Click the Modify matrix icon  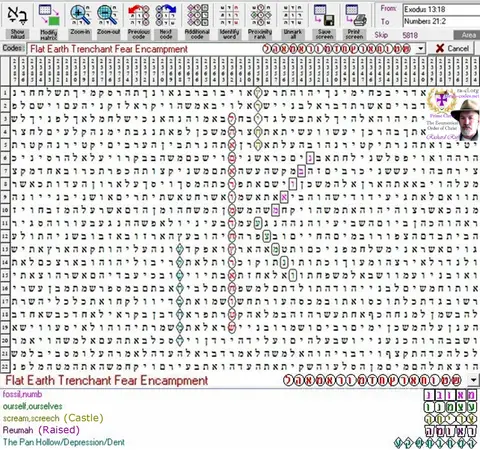click(x=49, y=15)
